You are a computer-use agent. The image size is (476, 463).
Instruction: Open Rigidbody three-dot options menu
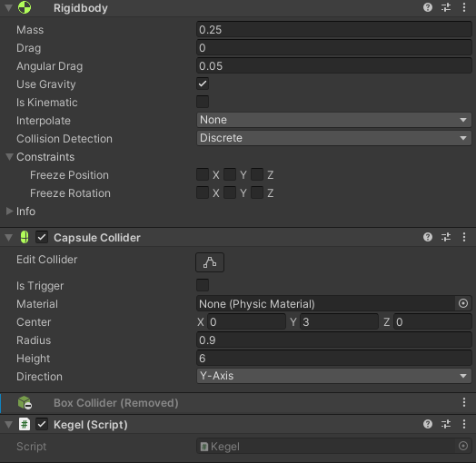click(464, 7)
